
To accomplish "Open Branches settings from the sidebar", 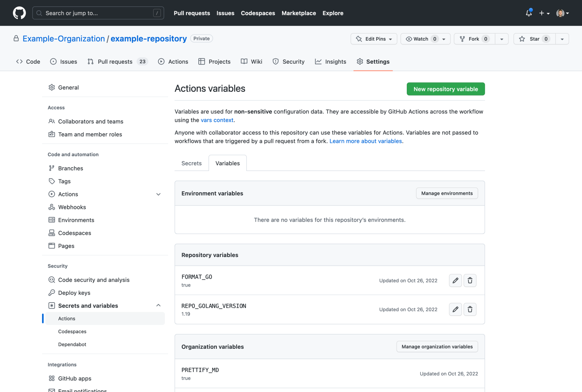I will 71,168.
